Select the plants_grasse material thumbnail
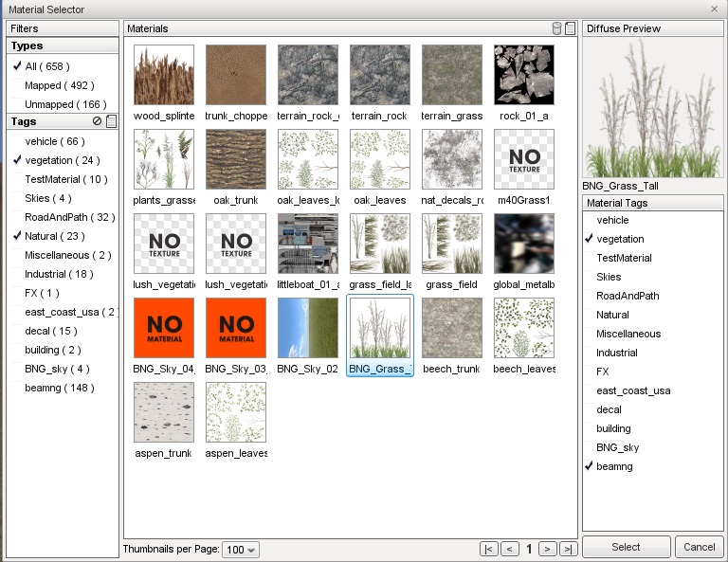This screenshot has width=728, height=562. pyautogui.click(x=164, y=159)
